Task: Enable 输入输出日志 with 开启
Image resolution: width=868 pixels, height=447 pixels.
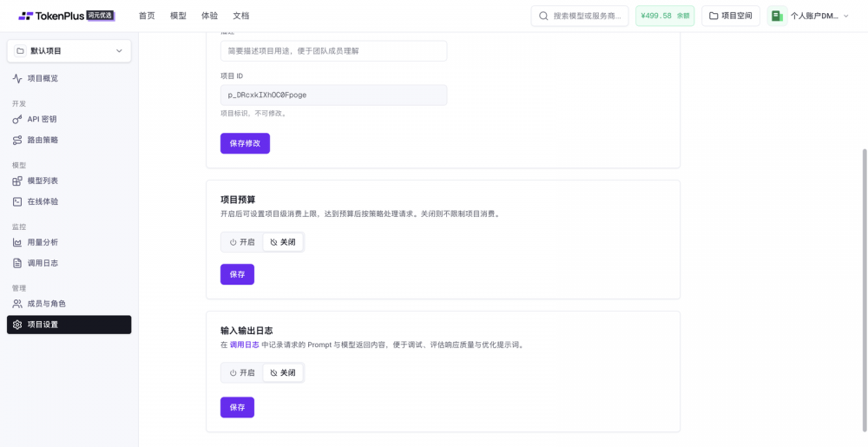Action: coord(242,373)
